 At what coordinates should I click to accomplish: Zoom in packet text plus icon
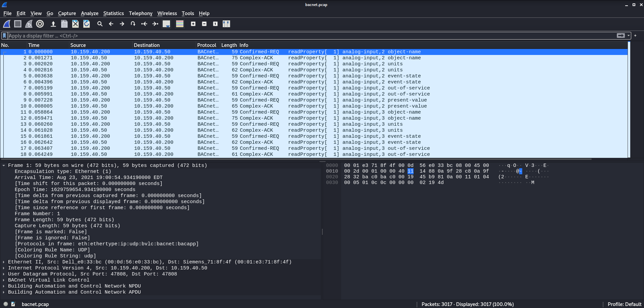coord(193,24)
